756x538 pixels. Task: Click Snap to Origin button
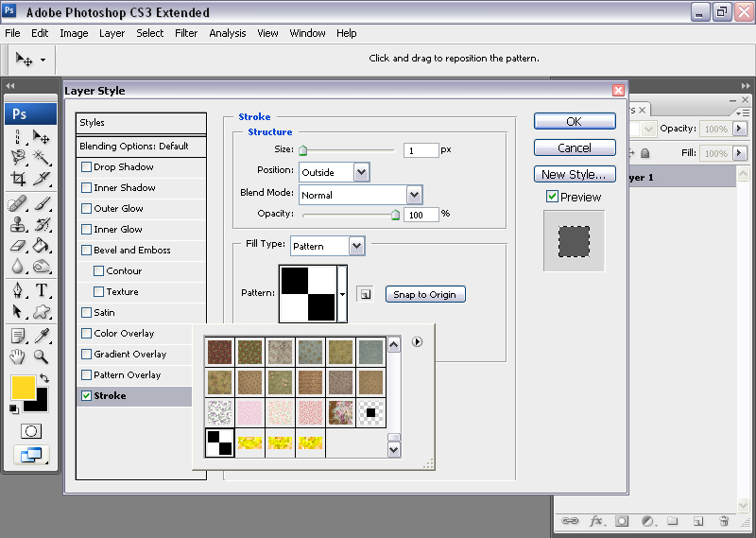(x=425, y=294)
